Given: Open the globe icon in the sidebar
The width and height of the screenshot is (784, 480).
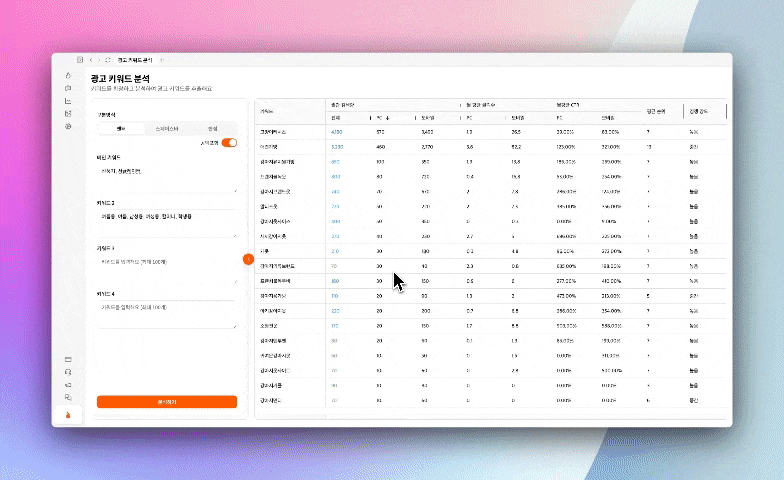Looking at the screenshot, I should [68, 126].
